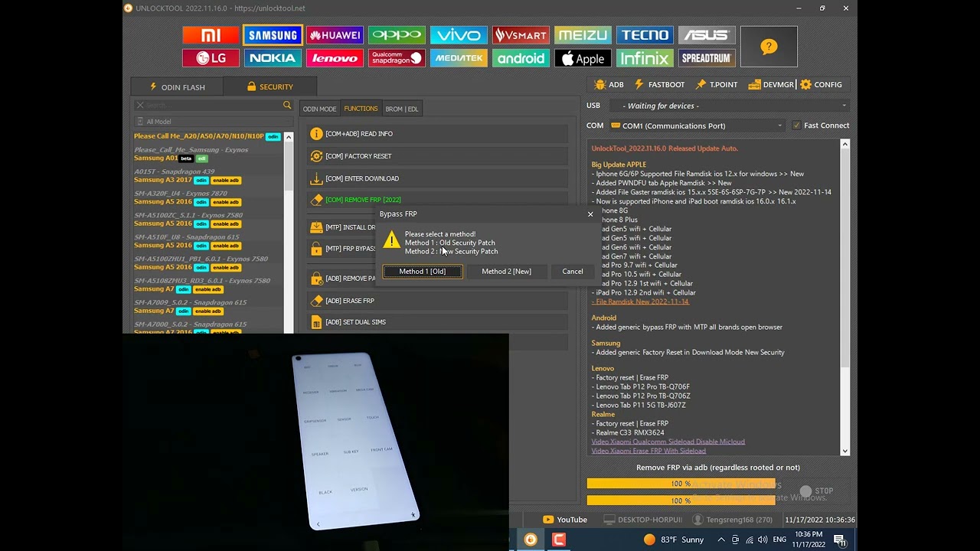980x551 pixels.
Task: Select the Tecno brand icon
Action: [x=645, y=35]
